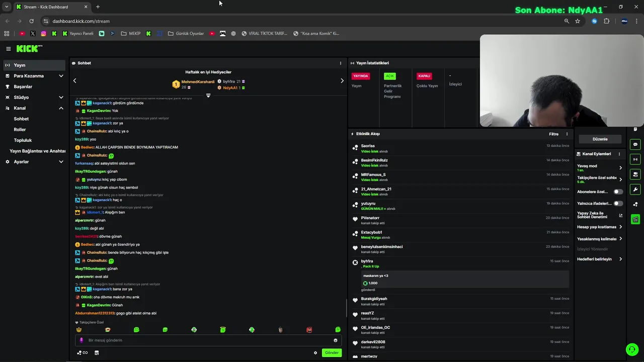Show next weekly top gifters with right arrow
Screen dimensions: 644x362
[342, 80]
